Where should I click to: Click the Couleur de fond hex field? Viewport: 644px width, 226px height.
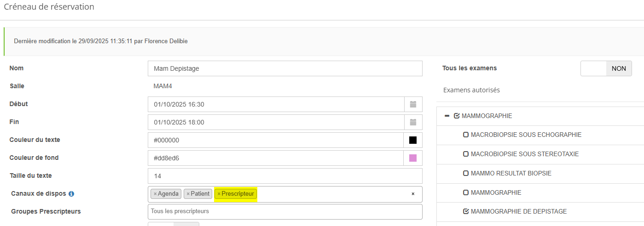coord(276,158)
